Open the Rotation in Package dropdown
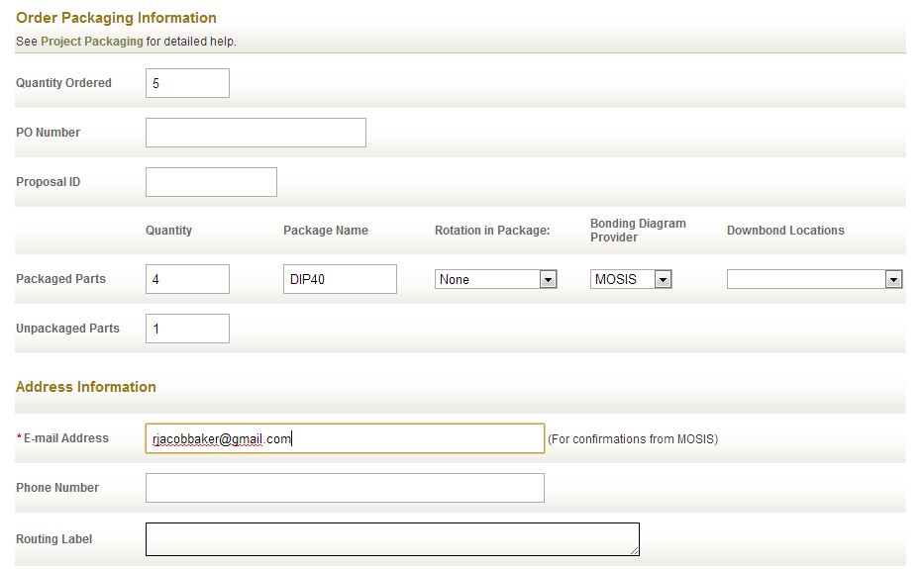Viewport: 924px width, 569px height. coord(495,279)
